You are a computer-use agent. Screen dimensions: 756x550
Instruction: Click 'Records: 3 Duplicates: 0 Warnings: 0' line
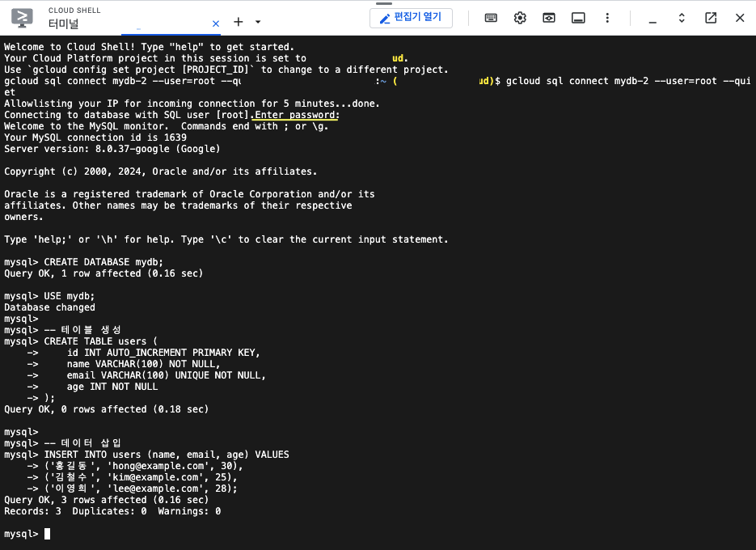point(112,511)
